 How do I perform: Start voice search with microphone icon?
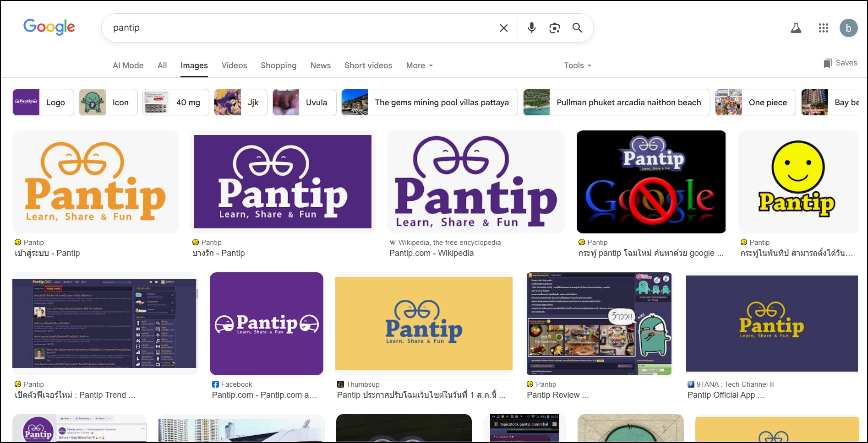pyautogui.click(x=531, y=28)
